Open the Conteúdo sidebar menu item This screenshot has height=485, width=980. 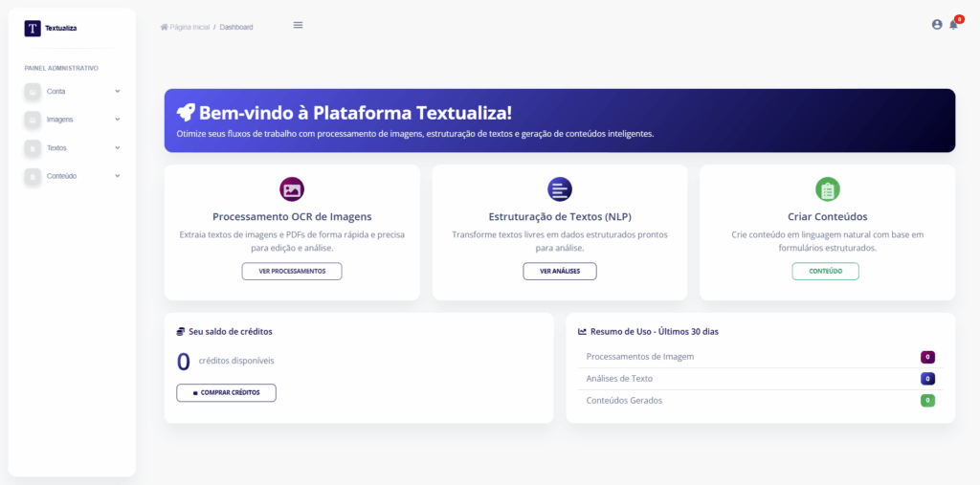coord(73,176)
